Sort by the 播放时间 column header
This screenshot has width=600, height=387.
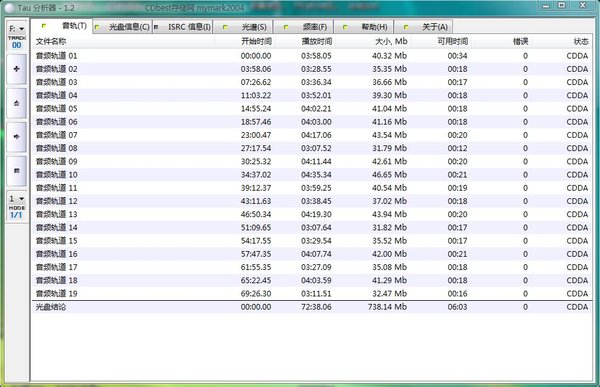pos(305,41)
